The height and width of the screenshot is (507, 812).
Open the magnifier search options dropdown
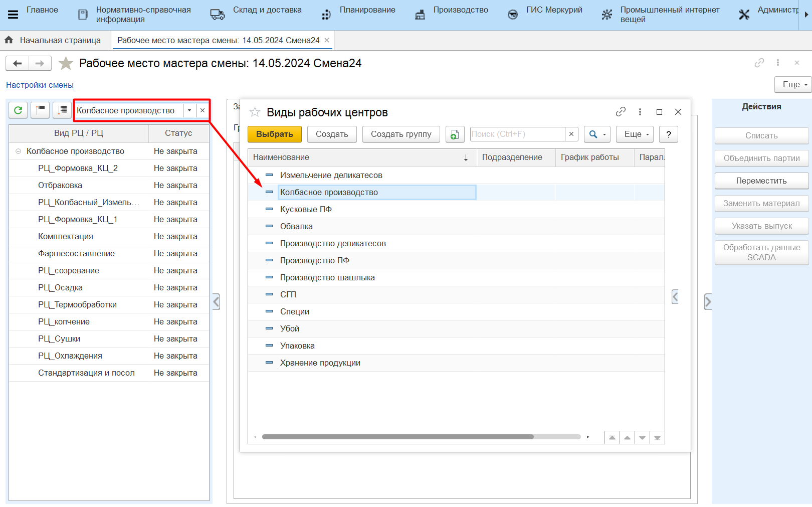pos(597,134)
